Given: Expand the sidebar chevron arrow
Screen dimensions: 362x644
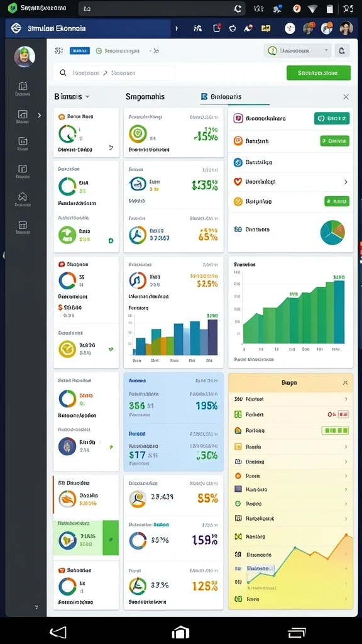Looking at the screenshot, I should point(40,116).
